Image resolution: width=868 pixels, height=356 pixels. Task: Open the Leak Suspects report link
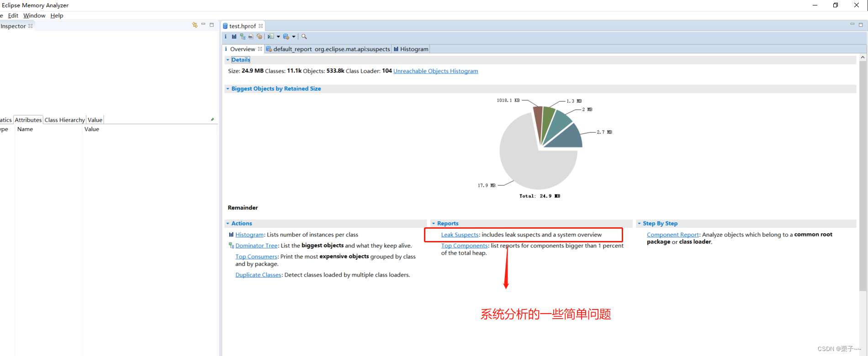tap(460, 235)
